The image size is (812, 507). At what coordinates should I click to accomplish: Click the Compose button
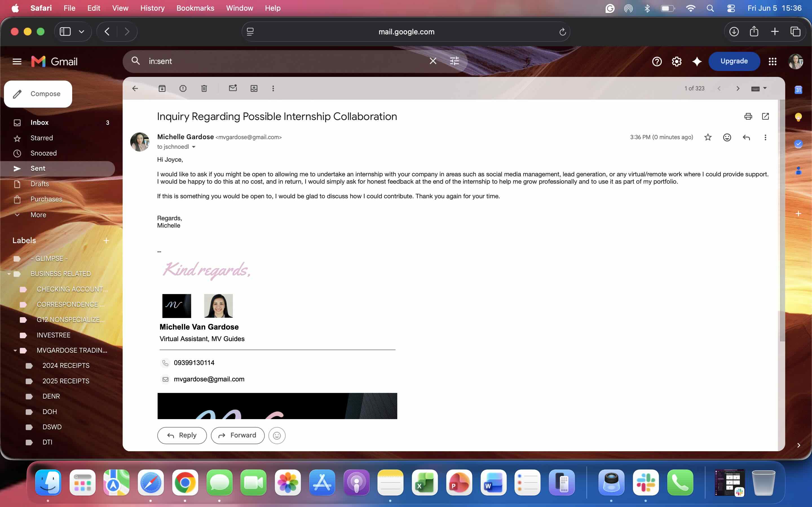pos(38,94)
